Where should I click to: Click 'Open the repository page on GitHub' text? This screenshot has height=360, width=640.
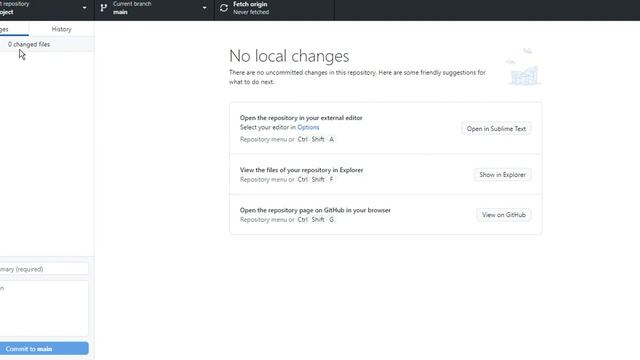pos(315,210)
